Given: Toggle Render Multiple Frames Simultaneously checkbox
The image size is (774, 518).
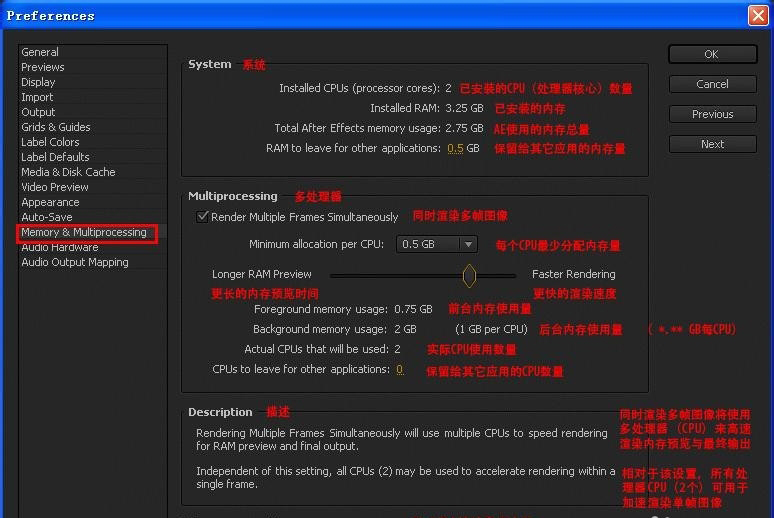Looking at the screenshot, I should click(202, 216).
